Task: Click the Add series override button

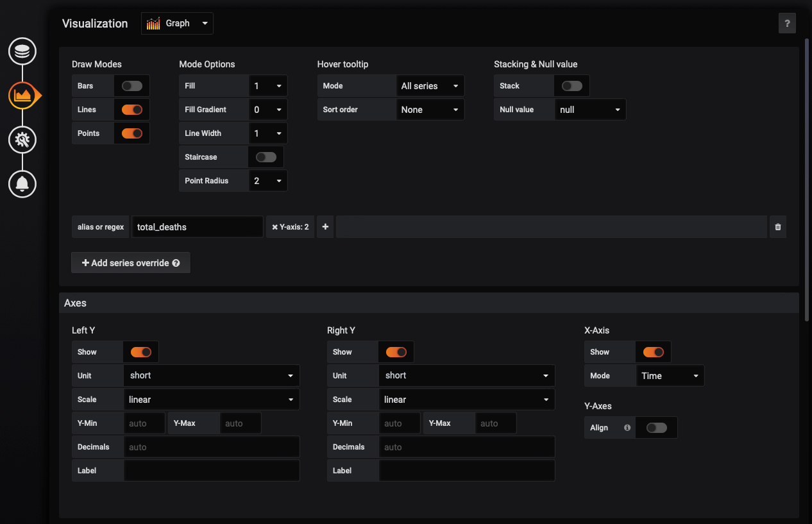Action: (131, 263)
